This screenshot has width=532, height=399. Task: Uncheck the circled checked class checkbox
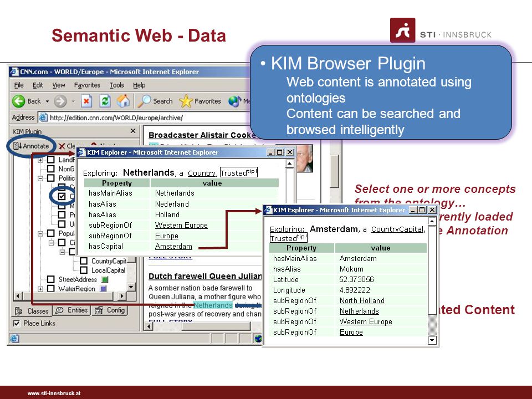click(62, 196)
